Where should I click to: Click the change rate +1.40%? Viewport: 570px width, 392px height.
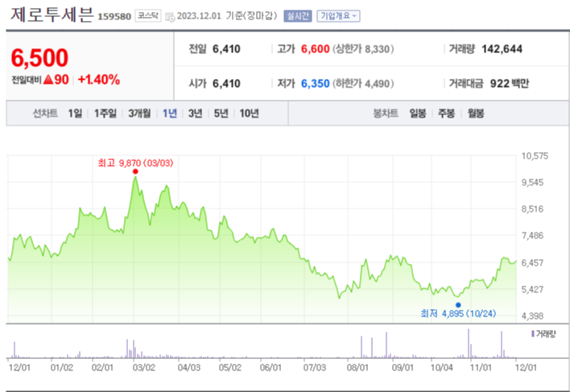click(x=99, y=80)
